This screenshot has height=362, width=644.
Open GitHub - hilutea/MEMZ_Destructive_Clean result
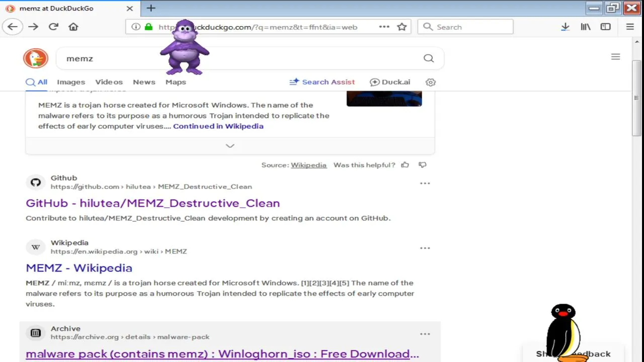tap(152, 203)
